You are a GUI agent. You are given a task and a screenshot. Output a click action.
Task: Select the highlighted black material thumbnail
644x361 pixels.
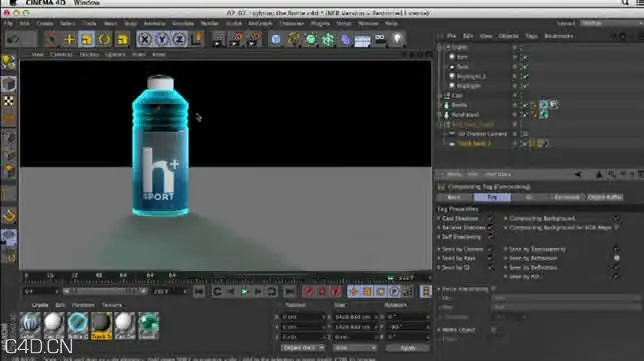tap(101, 325)
